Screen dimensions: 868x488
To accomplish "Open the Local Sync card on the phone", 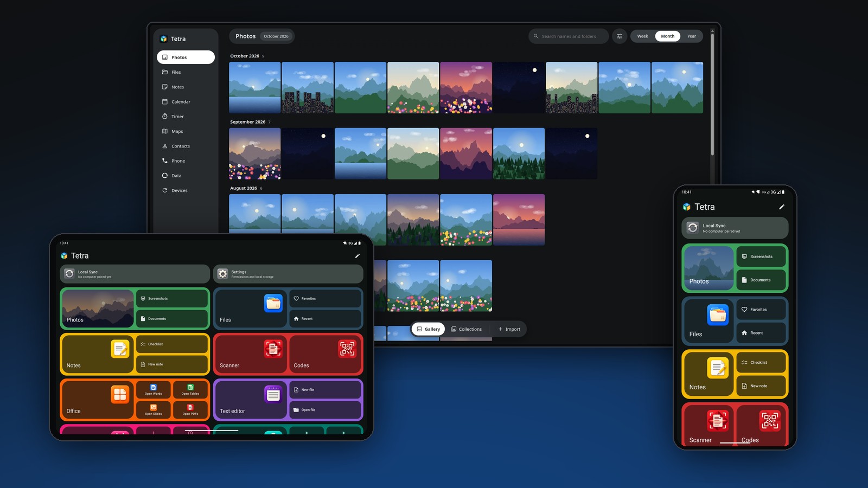I will (x=735, y=228).
